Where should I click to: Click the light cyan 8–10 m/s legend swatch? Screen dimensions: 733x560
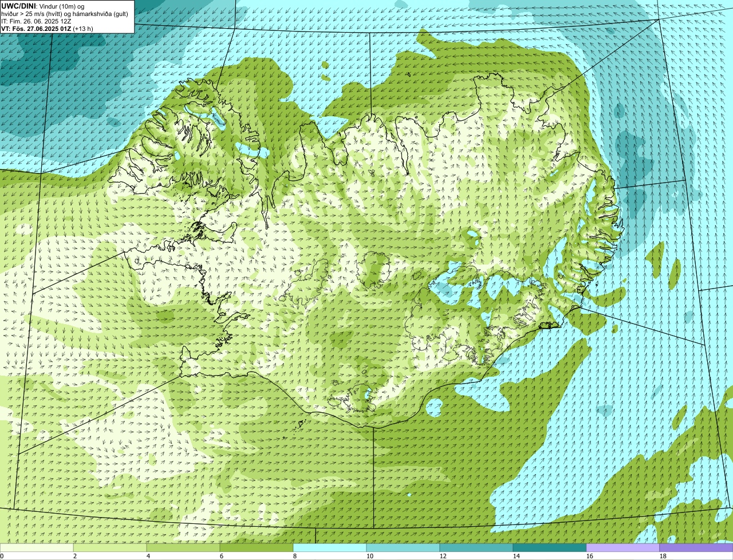point(330,547)
